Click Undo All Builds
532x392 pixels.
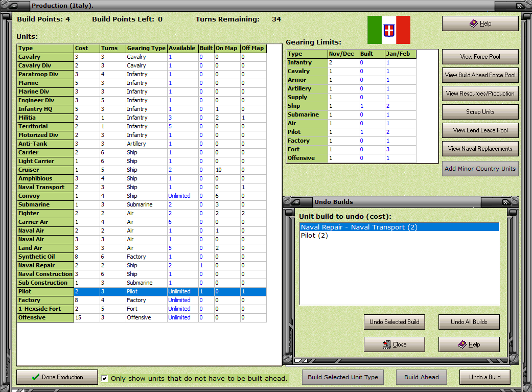pos(469,322)
